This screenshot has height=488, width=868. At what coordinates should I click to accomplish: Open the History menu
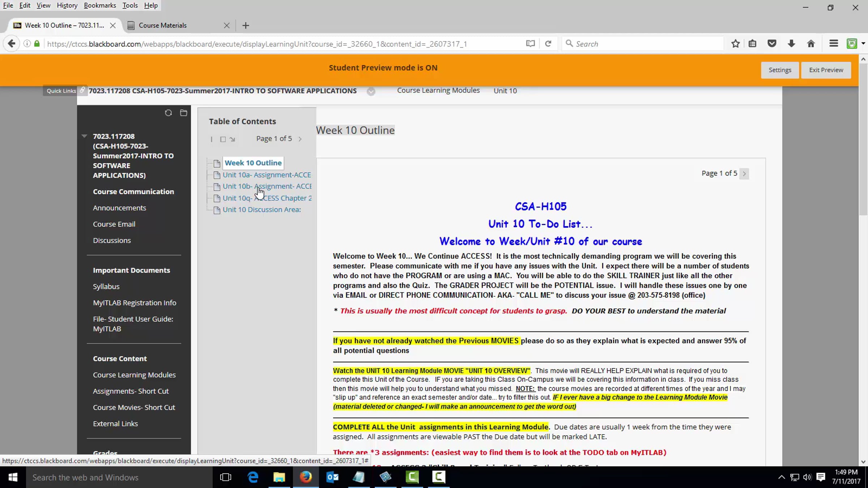pos(67,5)
